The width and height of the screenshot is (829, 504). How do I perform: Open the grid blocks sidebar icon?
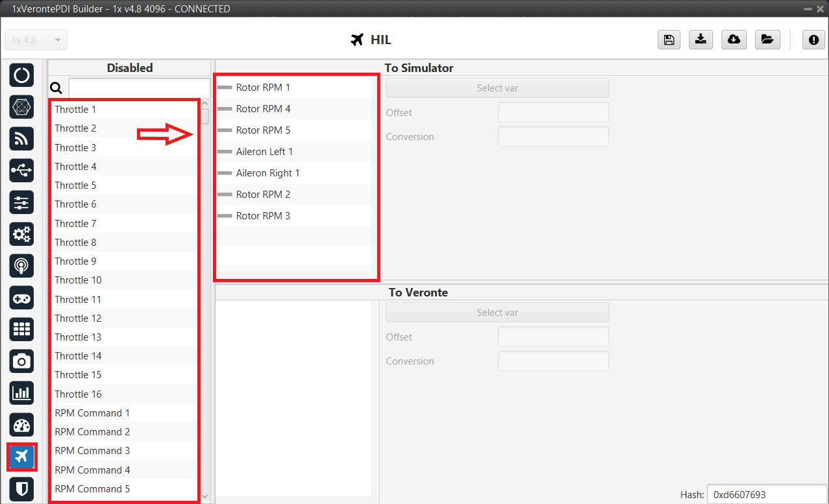pyautogui.click(x=22, y=330)
